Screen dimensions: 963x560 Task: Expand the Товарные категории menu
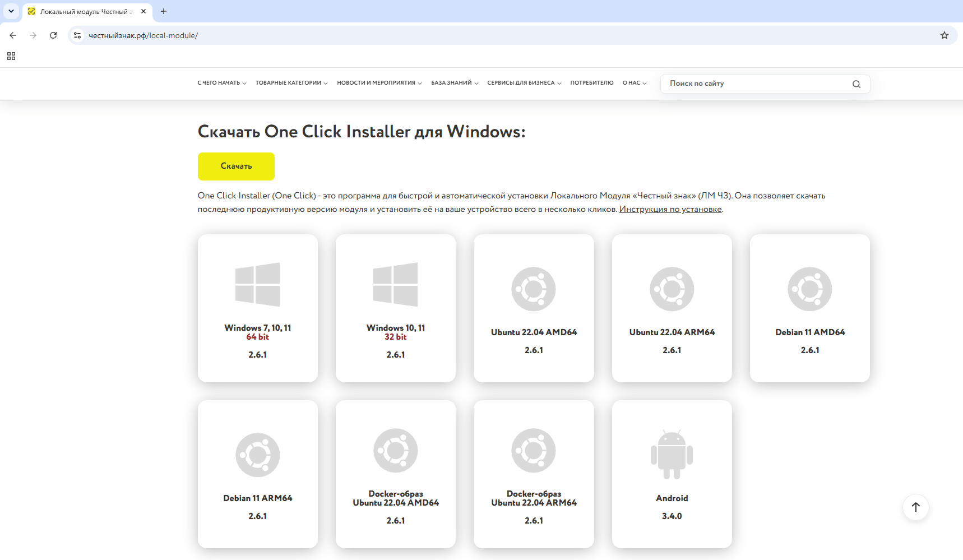pyautogui.click(x=291, y=83)
